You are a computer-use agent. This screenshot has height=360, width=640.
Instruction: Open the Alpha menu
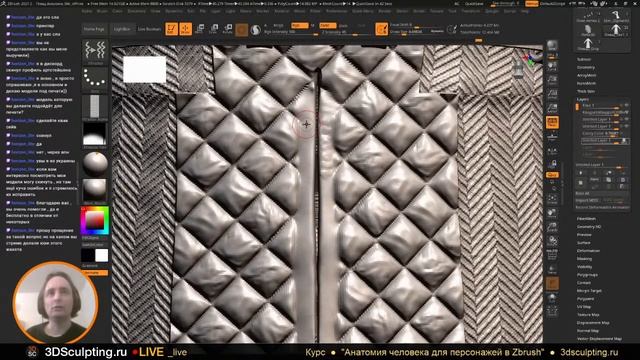pos(87,11)
